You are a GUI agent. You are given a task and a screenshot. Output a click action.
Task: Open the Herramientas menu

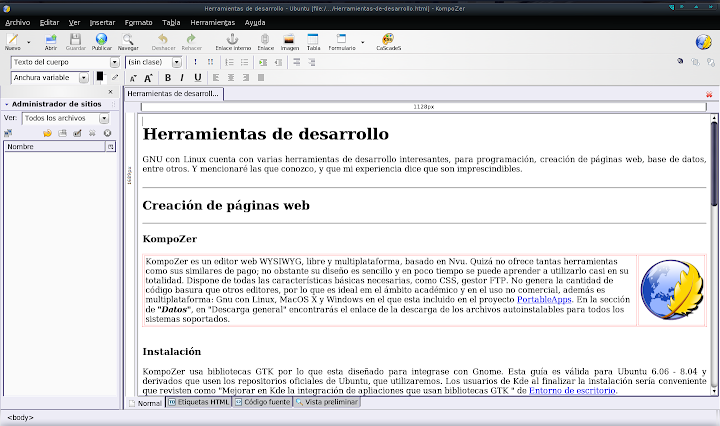(213, 22)
